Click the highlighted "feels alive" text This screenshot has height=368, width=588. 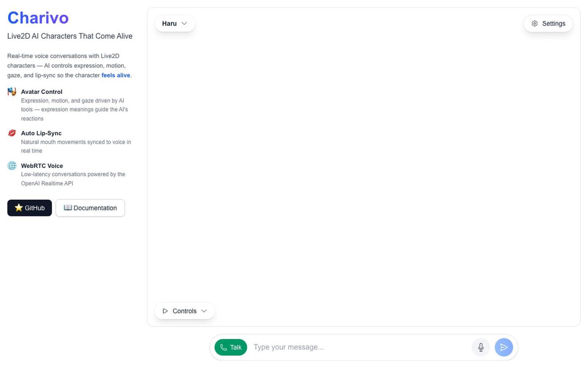click(x=116, y=75)
